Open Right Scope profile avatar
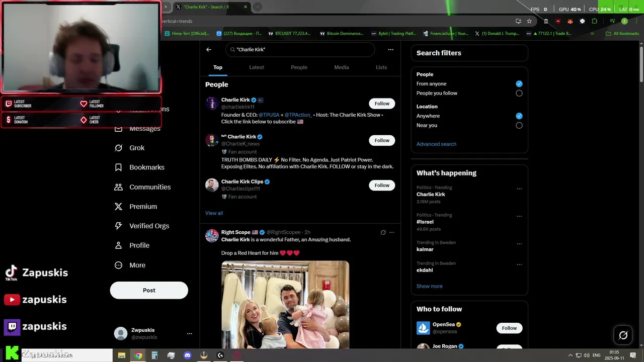 click(212, 236)
